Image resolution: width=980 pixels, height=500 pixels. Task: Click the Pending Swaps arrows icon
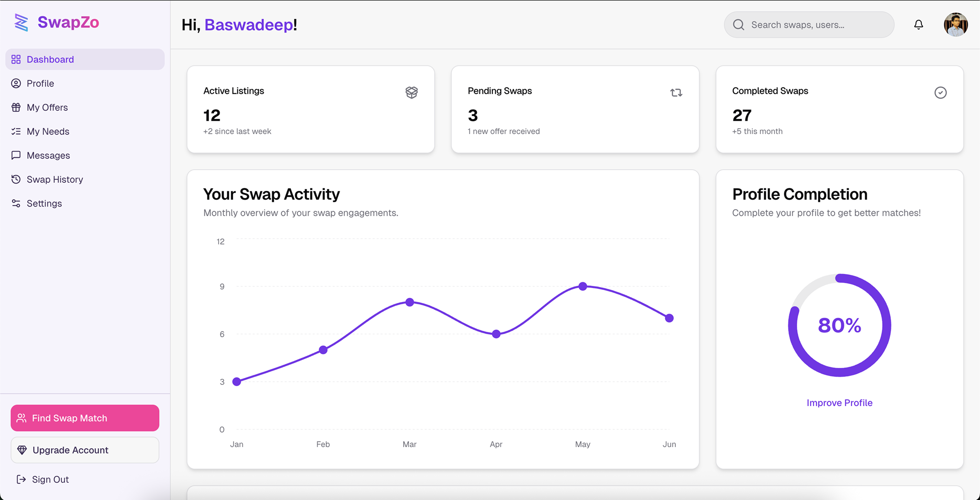(676, 92)
